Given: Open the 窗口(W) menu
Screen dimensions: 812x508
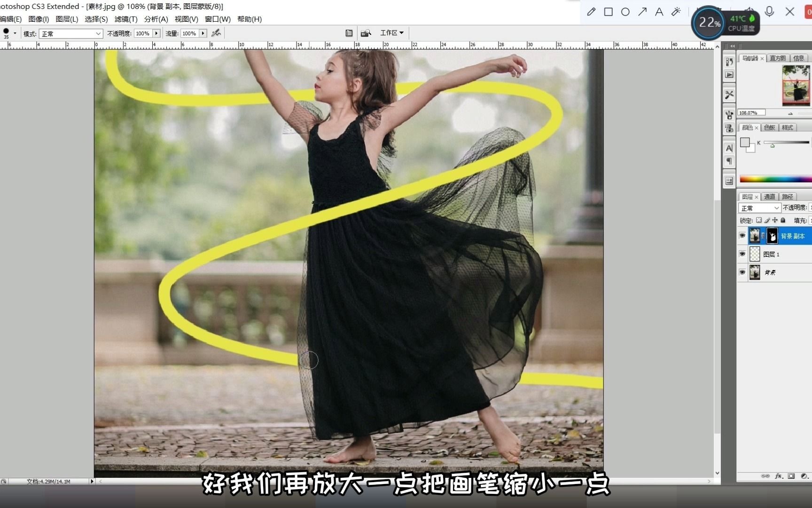Looking at the screenshot, I should coord(218,19).
